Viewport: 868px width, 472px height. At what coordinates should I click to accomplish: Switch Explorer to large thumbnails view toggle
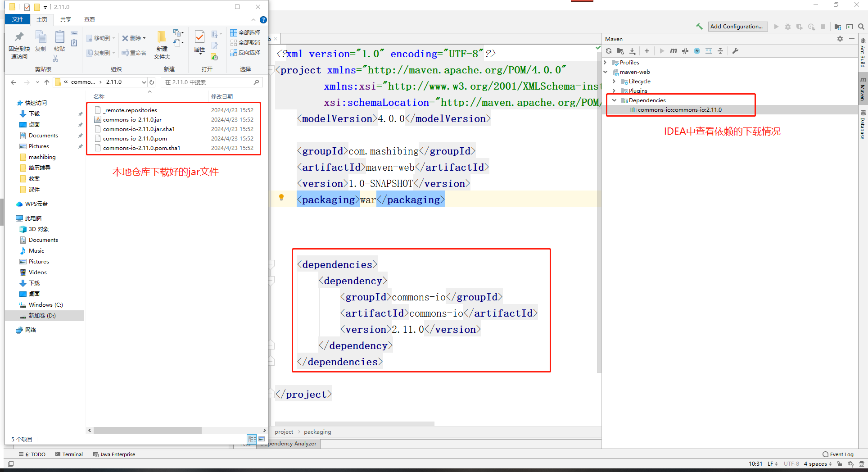262,439
